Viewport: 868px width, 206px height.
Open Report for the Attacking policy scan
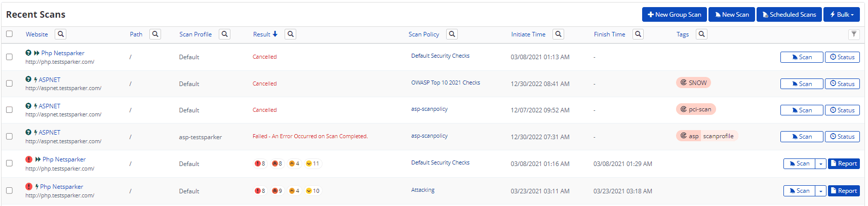pyautogui.click(x=844, y=191)
